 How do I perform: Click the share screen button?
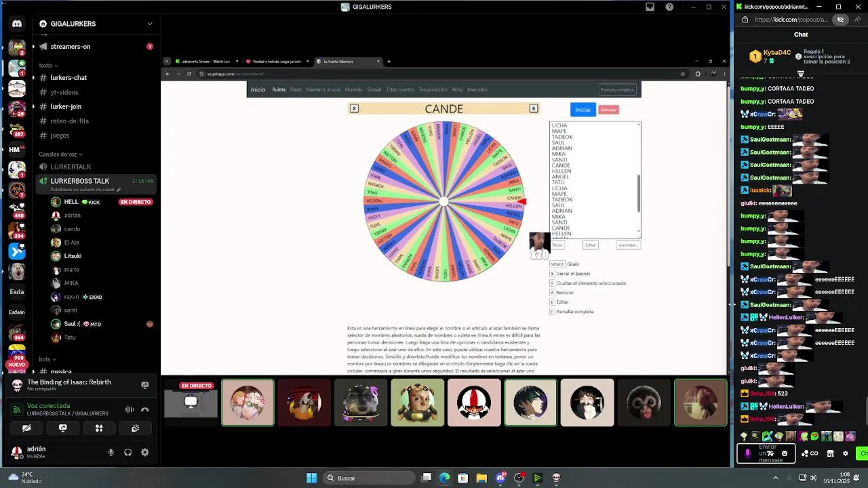(62, 428)
